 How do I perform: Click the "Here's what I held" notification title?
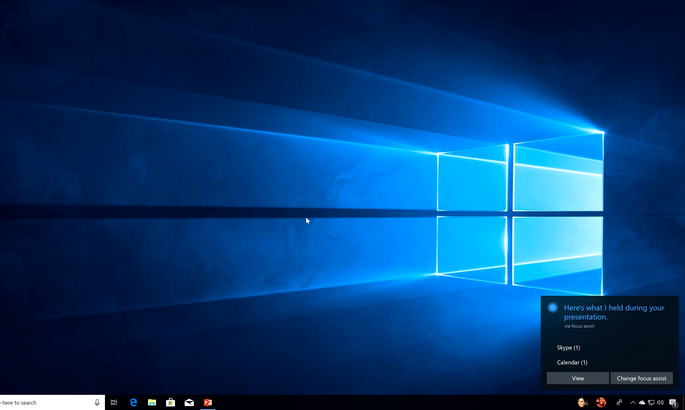point(614,312)
